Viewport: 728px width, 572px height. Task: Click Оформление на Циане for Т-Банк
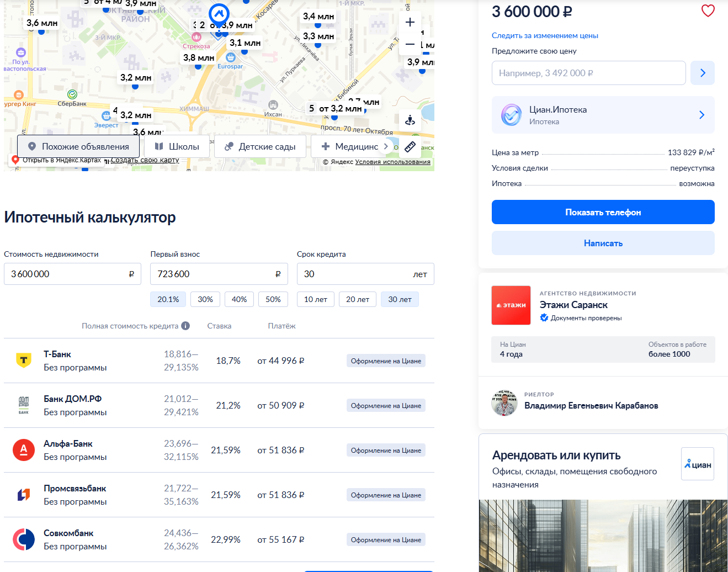pyautogui.click(x=386, y=361)
